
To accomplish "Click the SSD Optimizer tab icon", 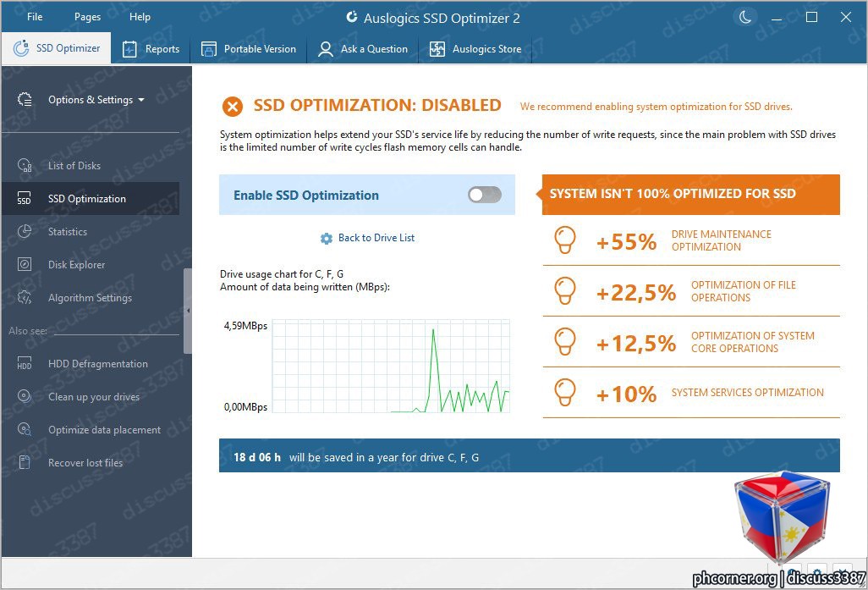I will 21,48.
